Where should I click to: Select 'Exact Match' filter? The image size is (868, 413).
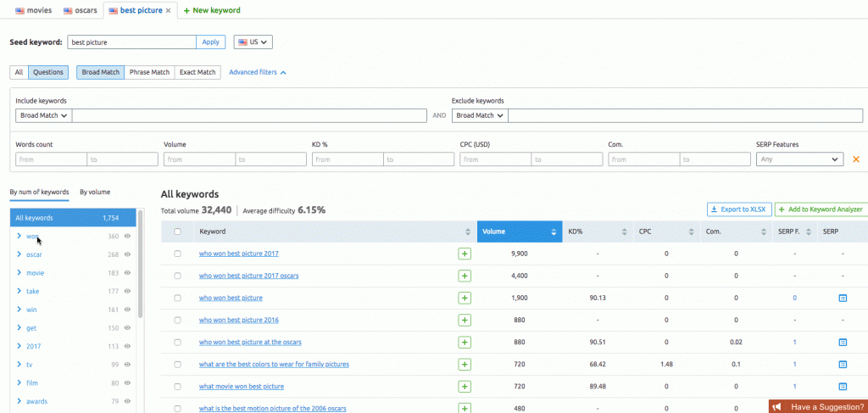(x=198, y=73)
